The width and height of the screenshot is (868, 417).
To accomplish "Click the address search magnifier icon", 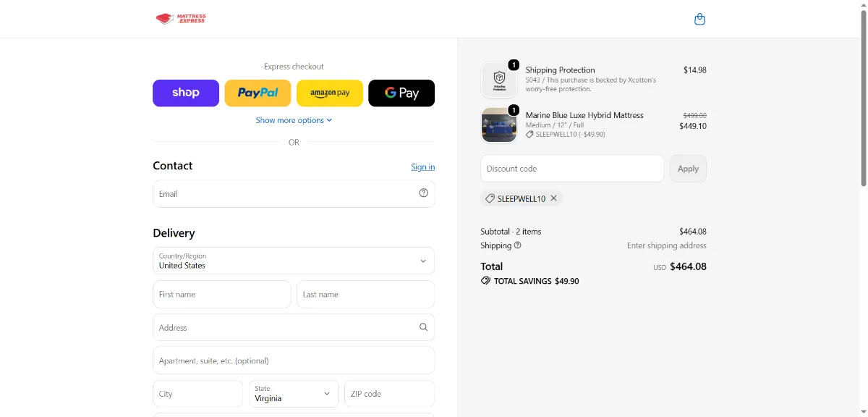I will pos(424,327).
